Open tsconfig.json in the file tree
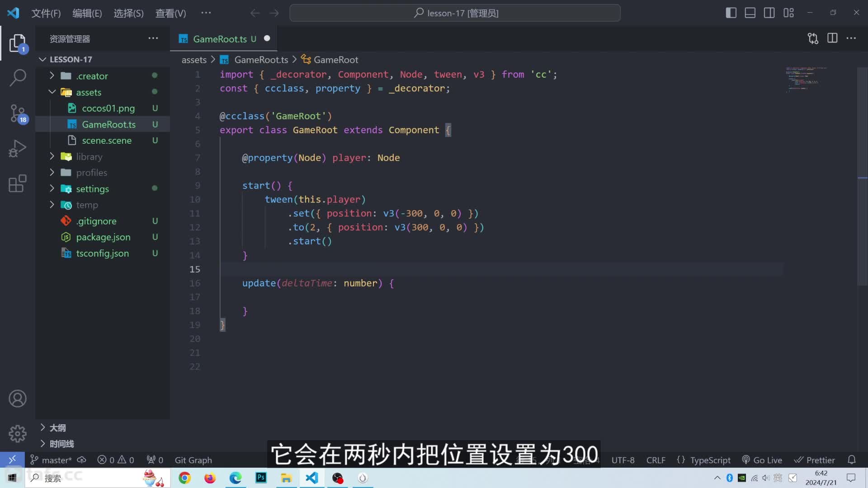Viewport: 868px width, 488px height. click(103, 253)
